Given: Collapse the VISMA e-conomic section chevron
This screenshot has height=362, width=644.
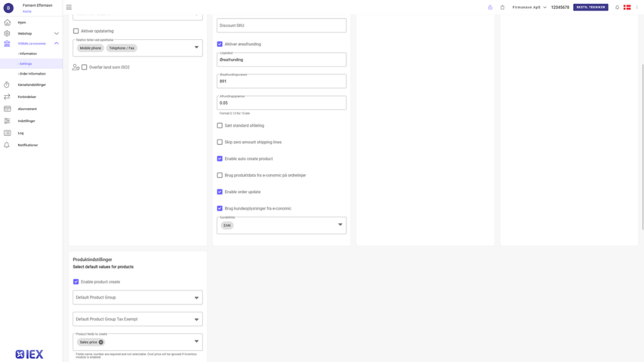Looking at the screenshot, I should click(57, 43).
